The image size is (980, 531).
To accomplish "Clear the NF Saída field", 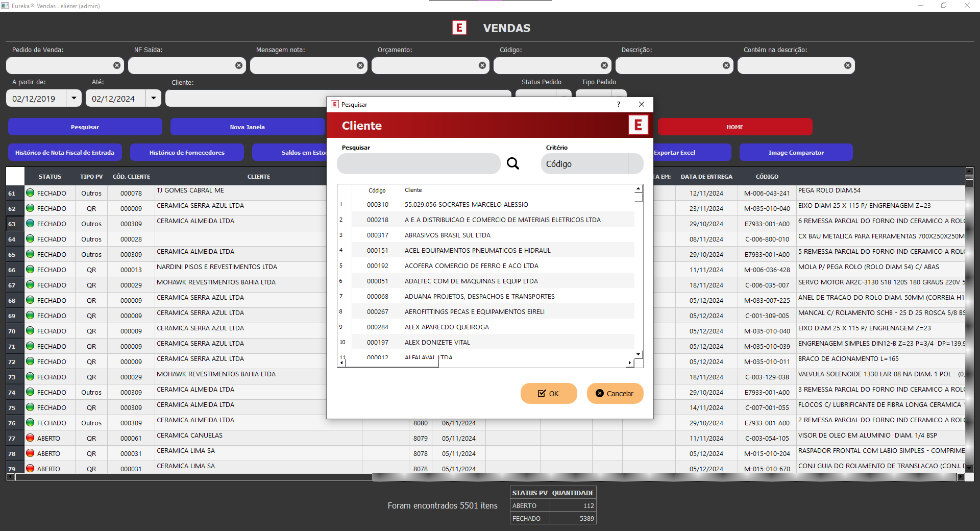I will 239,65.
